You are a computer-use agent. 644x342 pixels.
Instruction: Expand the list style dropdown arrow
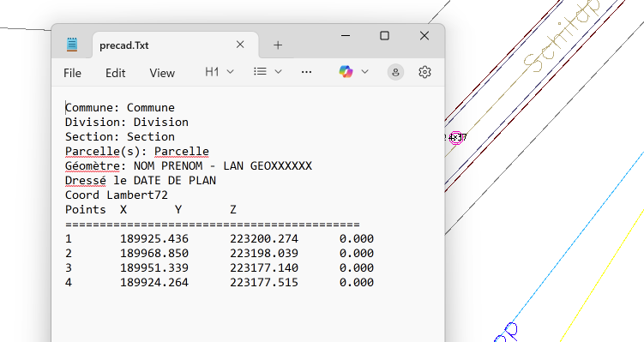coord(278,72)
